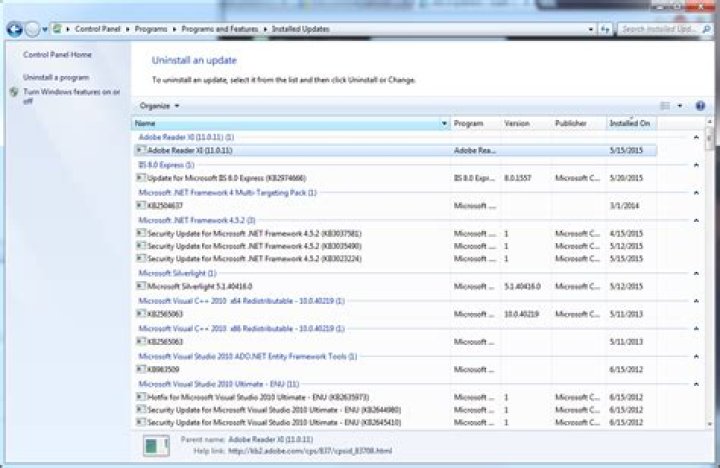Viewport: 720px width, 468px height.
Task: Collapse ADO.NET Entity Framework Tools group
Action: [x=696, y=356]
